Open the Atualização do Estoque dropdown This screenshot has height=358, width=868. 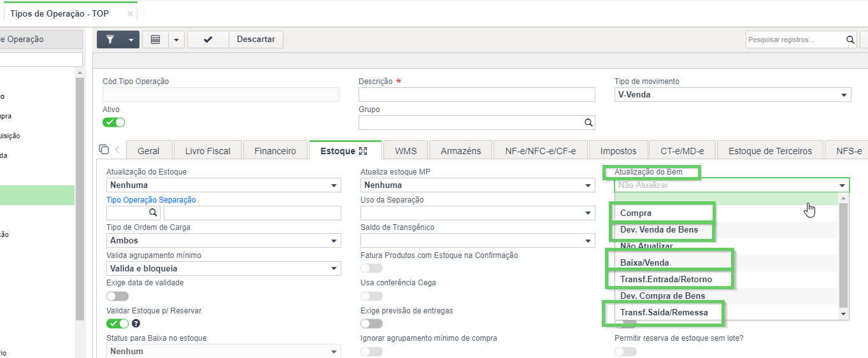click(224, 185)
